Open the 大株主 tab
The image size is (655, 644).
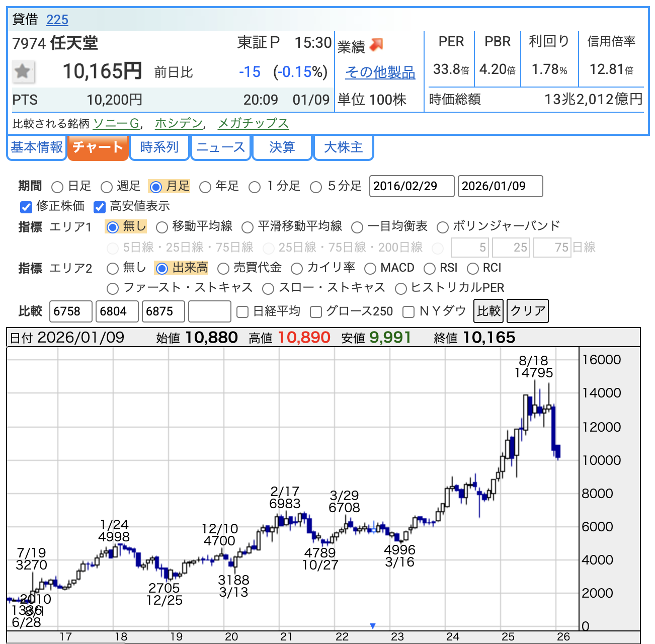343,147
